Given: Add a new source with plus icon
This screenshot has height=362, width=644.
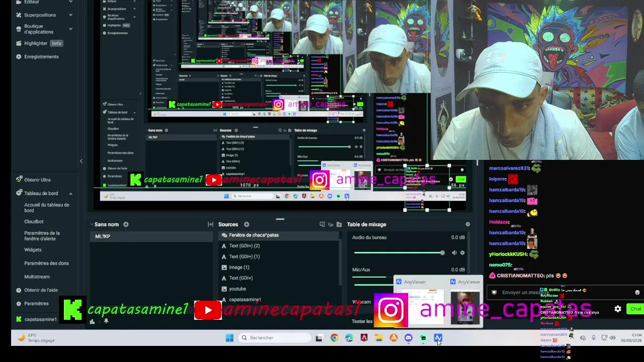Looking at the screenshot, I should click(x=247, y=225).
